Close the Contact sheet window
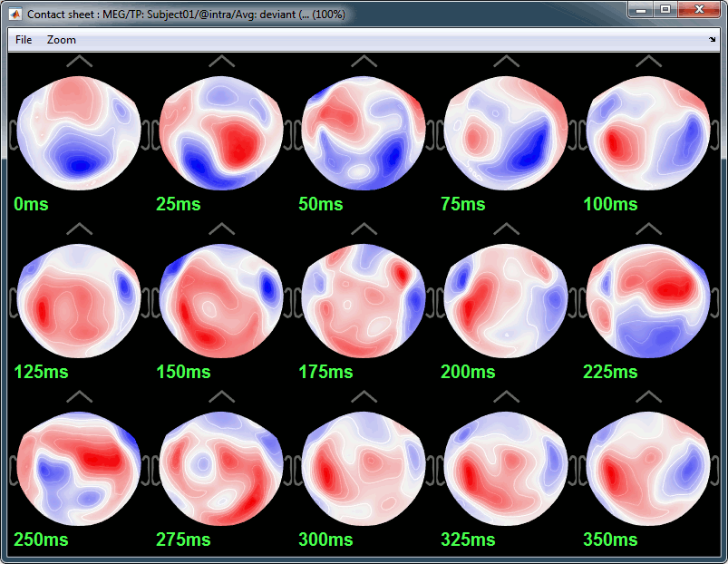728x564 pixels. coord(699,9)
